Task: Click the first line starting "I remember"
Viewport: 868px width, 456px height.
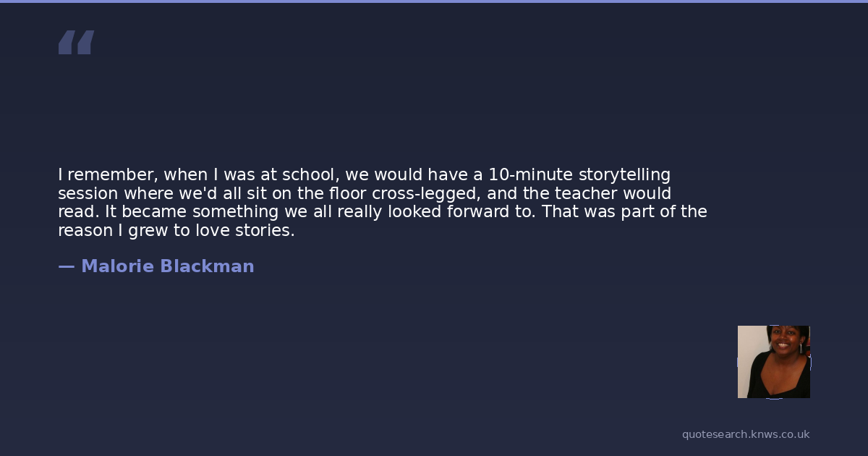Action: [364, 175]
